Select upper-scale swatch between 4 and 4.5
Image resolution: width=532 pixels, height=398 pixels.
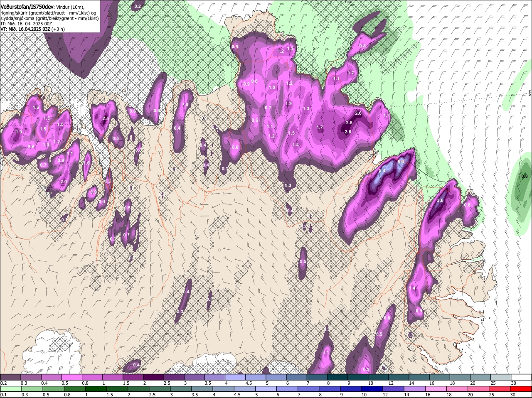coord(235,377)
